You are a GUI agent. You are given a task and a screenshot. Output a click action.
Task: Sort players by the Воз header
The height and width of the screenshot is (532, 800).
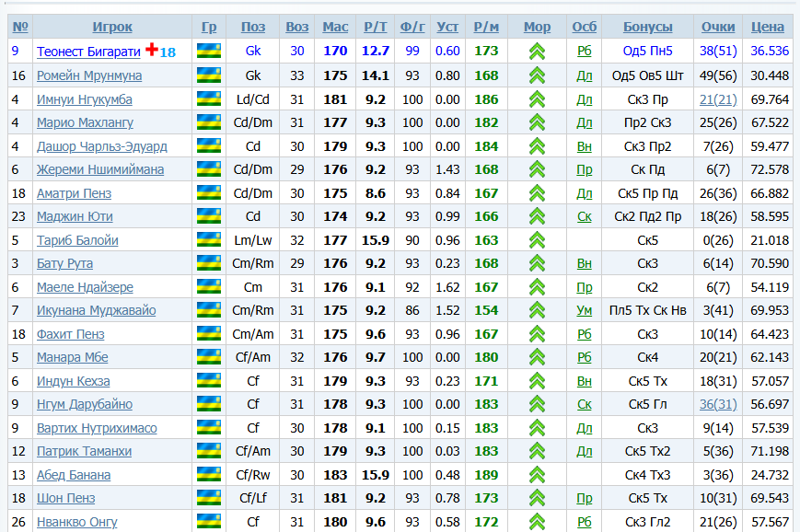[297, 27]
